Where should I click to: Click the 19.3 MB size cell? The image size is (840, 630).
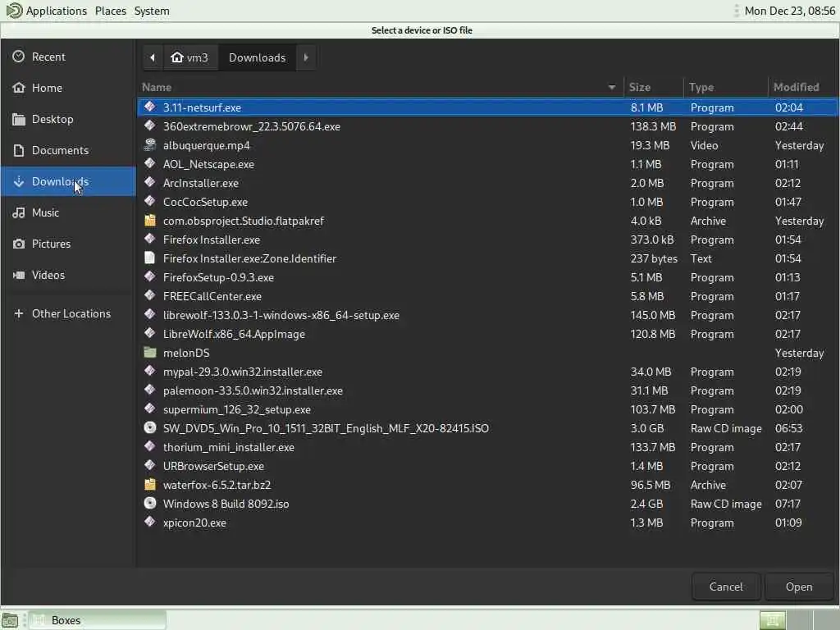(x=650, y=145)
